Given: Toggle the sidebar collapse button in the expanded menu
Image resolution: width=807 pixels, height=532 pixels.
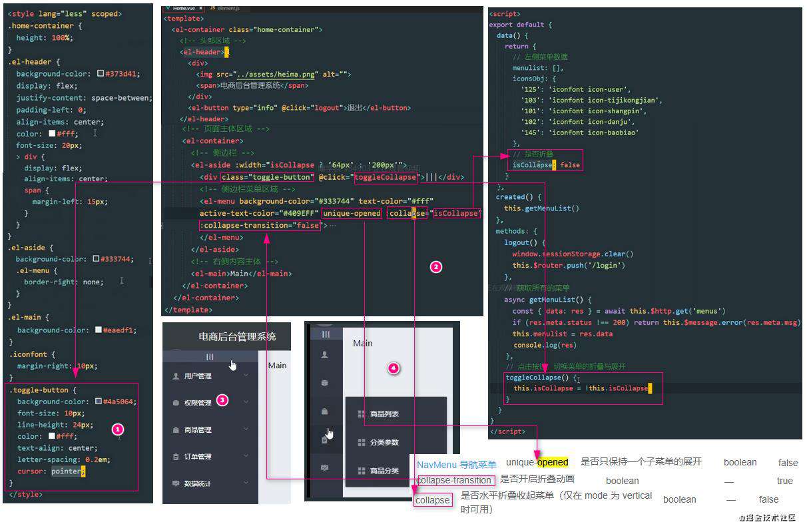Looking at the screenshot, I should click(x=210, y=357).
